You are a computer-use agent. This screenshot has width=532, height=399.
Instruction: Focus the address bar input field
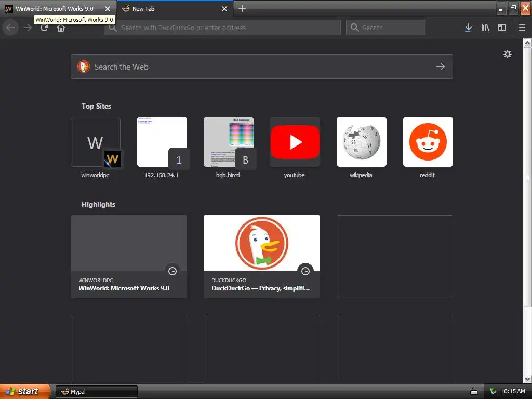pyautogui.click(x=222, y=28)
